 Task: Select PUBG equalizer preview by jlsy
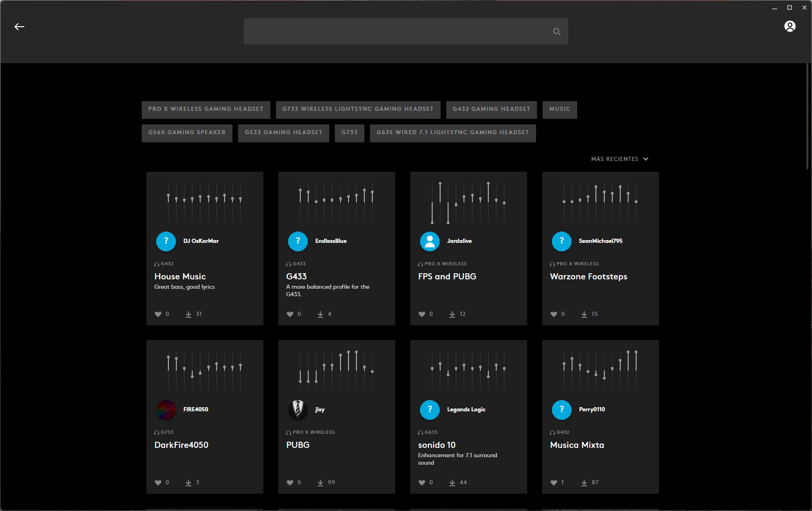click(336, 371)
